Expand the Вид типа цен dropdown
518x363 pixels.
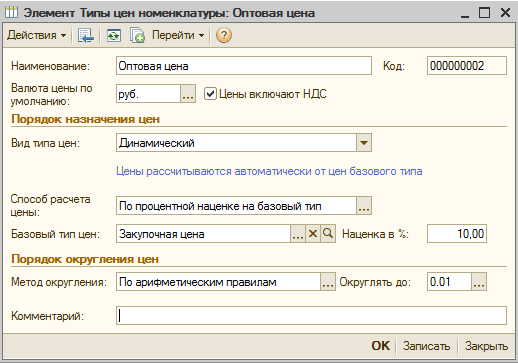364,143
